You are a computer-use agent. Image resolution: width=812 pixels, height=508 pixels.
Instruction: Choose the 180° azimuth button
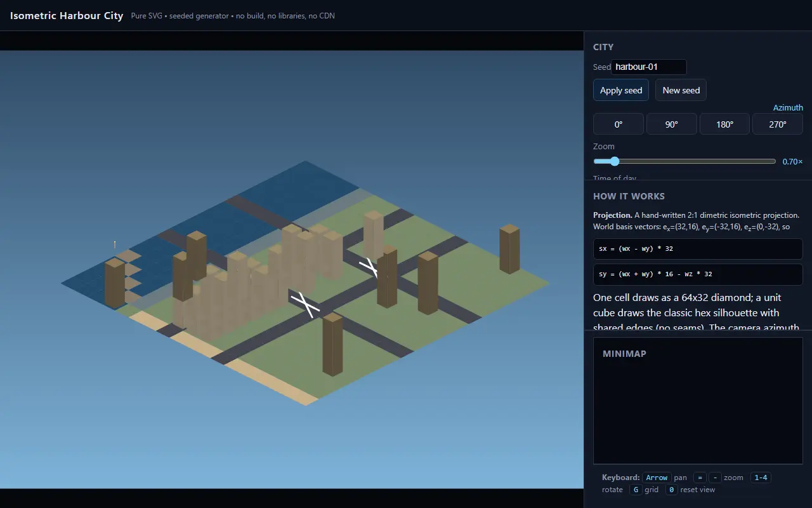[724, 124]
